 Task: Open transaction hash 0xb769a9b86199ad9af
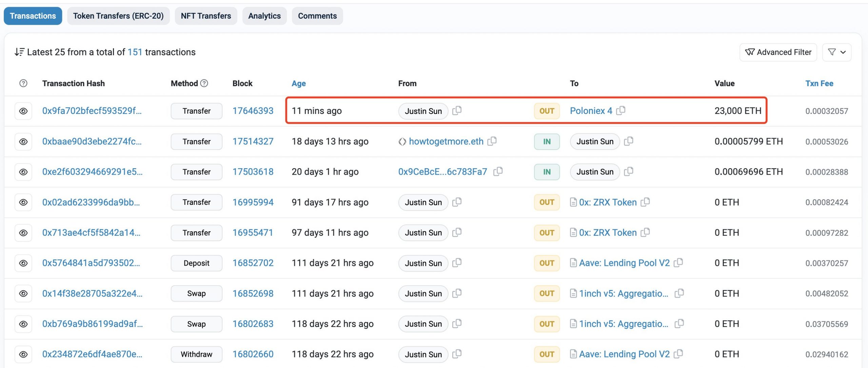click(x=93, y=324)
